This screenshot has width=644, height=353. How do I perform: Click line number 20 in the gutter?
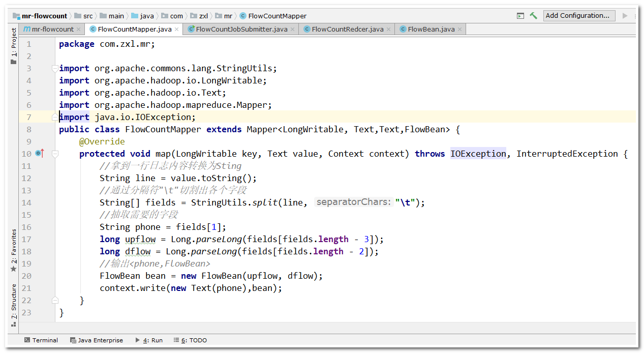click(x=26, y=276)
